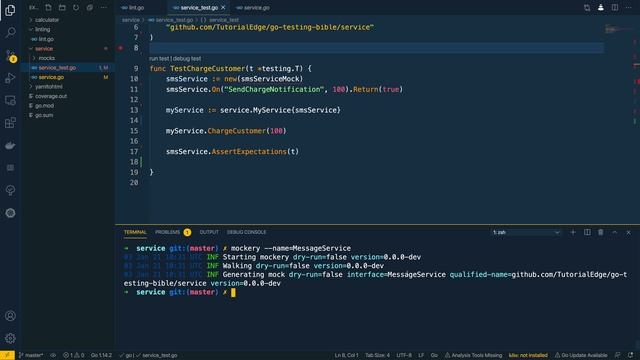640x360 pixels.
Task: Open Source Control view with badge
Action: (10, 56)
